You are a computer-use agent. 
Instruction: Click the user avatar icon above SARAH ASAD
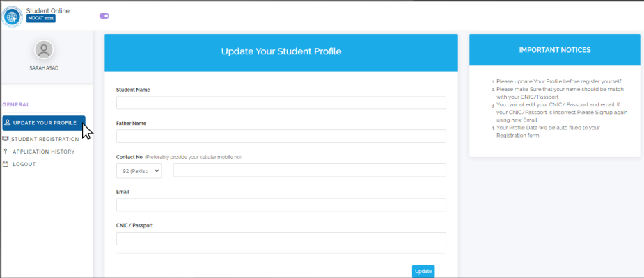coord(44,50)
